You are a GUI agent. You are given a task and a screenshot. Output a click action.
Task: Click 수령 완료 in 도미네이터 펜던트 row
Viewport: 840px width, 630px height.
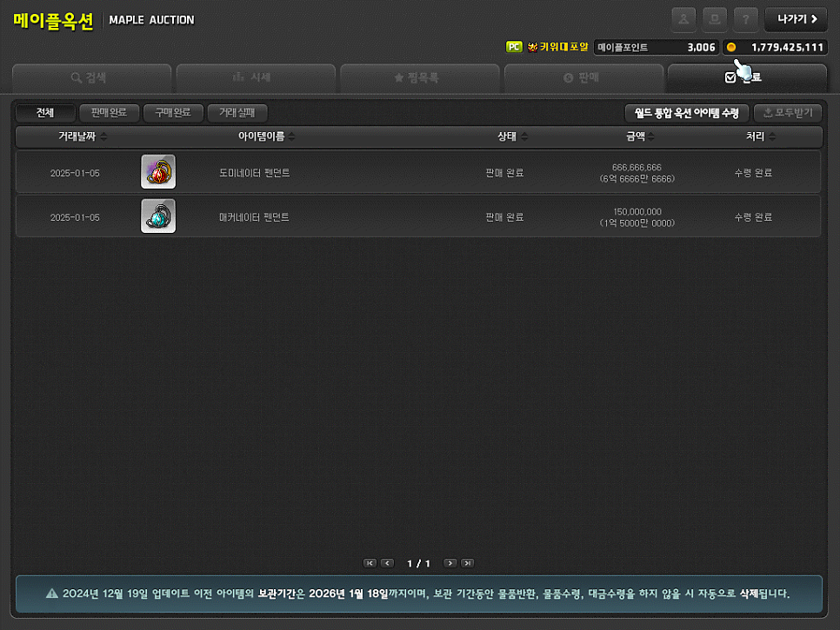point(753,173)
